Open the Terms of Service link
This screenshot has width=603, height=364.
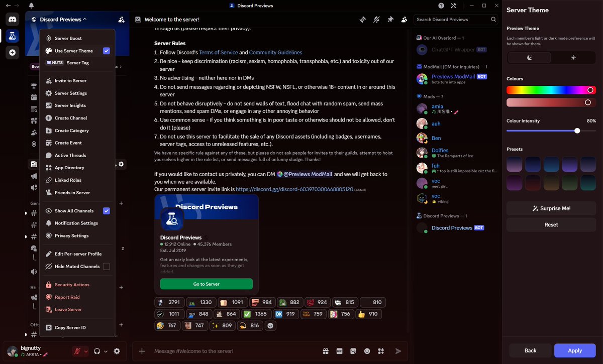[218, 52]
